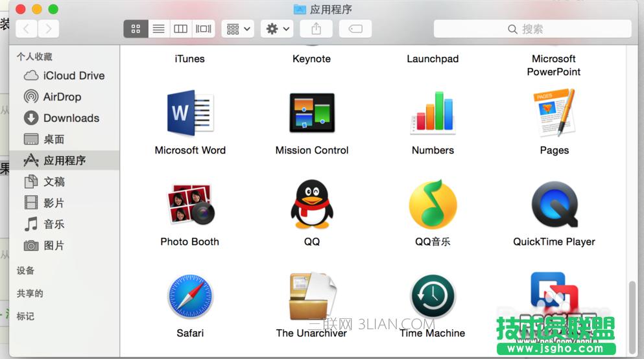Open the gear action menu dropdown
The height and width of the screenshot is (359, 644).
click(x=278, y=29)
